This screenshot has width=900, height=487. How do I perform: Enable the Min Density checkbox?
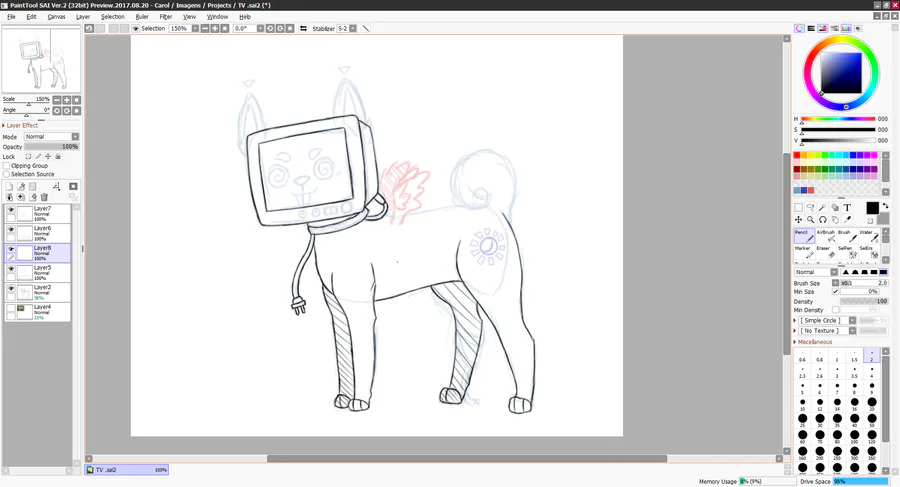(835, 310)
